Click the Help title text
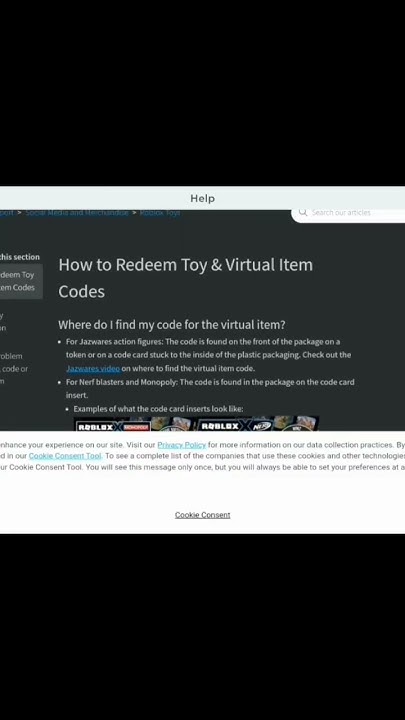405x720 pixels. point(202,199)
